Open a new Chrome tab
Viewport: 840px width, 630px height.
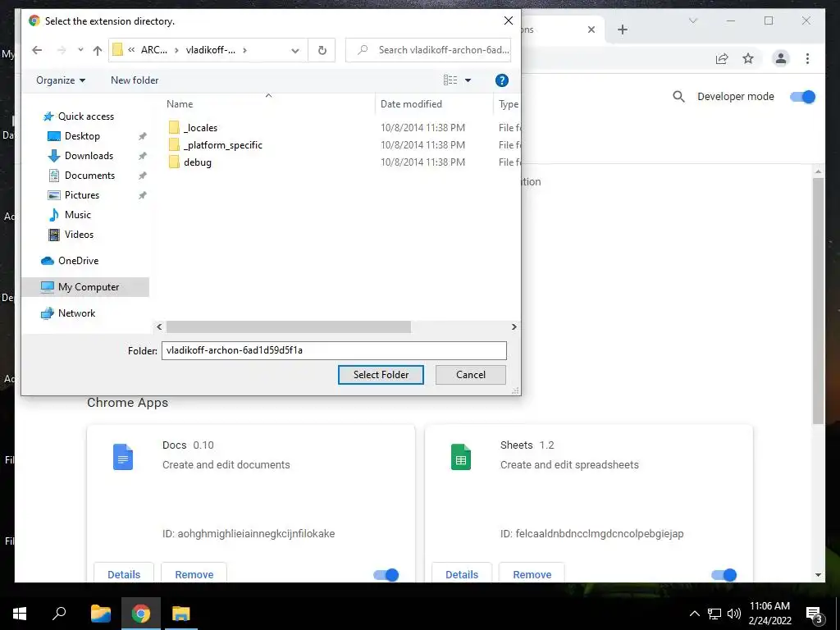(x=622, y=30)
